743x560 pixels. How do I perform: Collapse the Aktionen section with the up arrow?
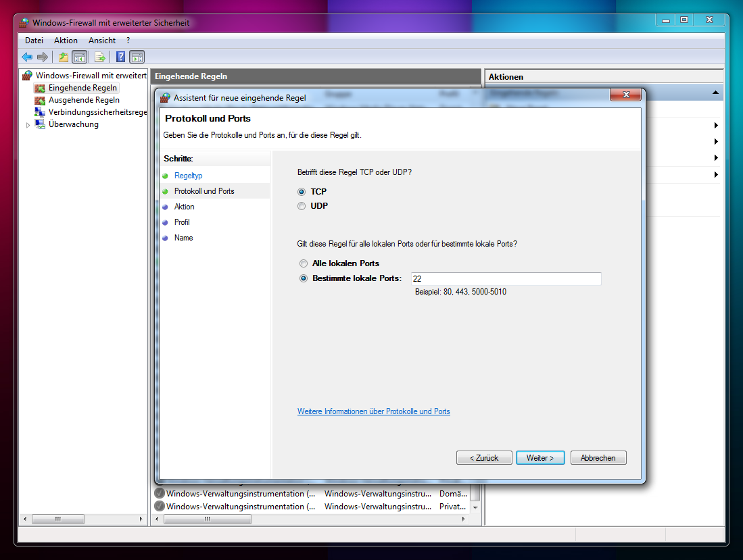715,93
